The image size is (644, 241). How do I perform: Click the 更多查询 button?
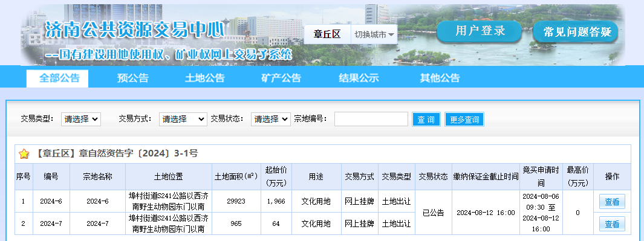(464, 120)
